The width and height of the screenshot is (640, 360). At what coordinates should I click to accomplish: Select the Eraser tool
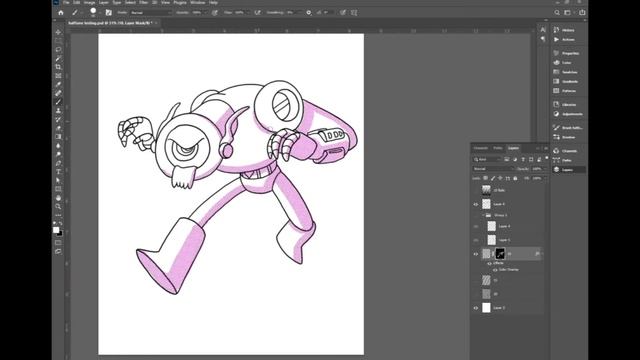pos(58,128)
